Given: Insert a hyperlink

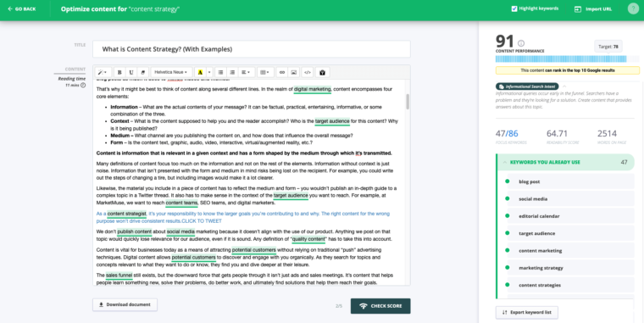Looking at the screenshot, I should tap(281, 72).
